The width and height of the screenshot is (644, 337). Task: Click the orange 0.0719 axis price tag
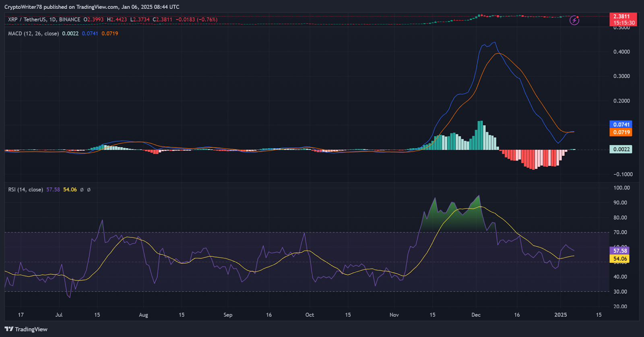[x=621, y=132]
